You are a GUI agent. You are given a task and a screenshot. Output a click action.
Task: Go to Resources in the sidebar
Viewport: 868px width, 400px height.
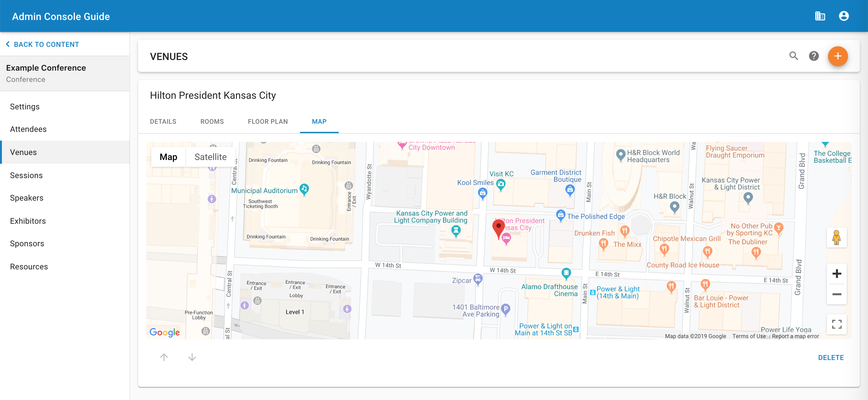65,267
